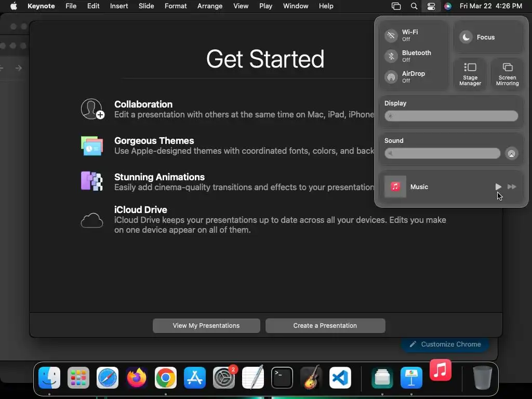Launch Firefox from the Dock
Image resolution: width=532 pixels, height=399 pixels.
coord(137,378)
